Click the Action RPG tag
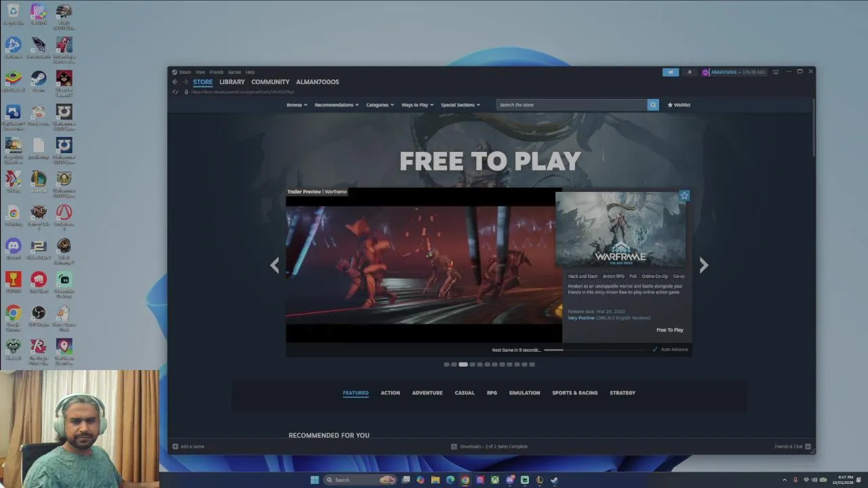 (x=614, y=277)
